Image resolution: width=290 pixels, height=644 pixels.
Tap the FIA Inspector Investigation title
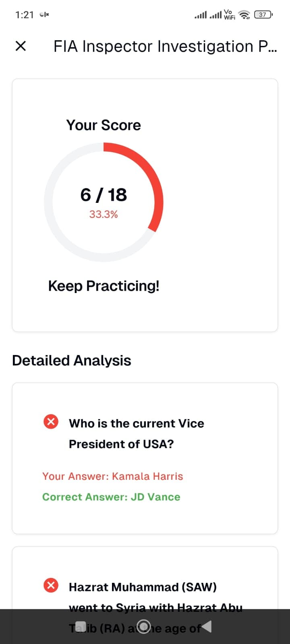[165, 47]
